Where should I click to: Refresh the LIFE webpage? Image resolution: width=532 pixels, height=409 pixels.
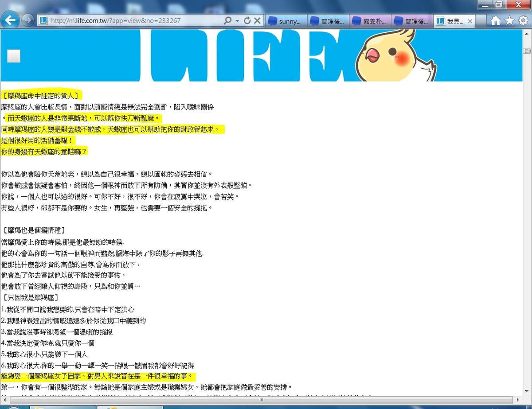tap(247, 20)
